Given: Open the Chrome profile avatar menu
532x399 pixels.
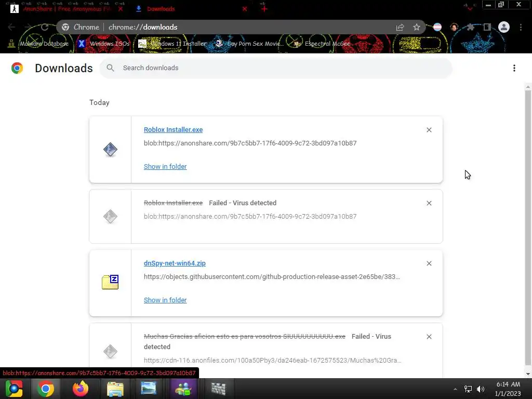Looking at the screenshot, I should point(504,27).
